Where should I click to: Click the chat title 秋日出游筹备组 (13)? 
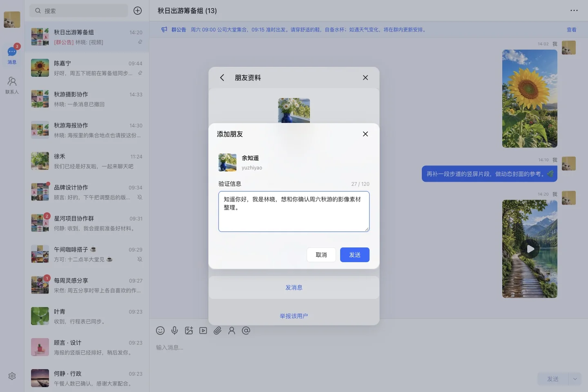pos(187,11)
